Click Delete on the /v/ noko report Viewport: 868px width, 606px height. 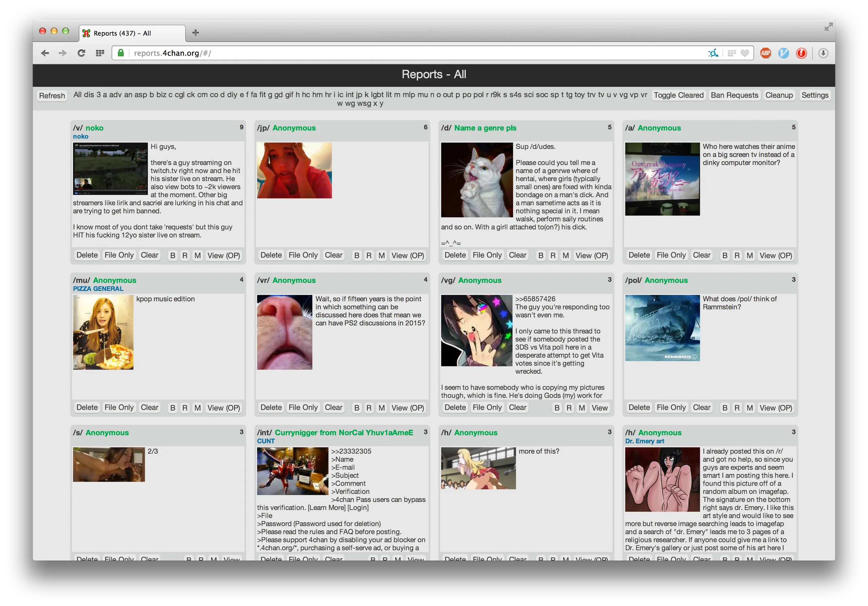click(87, 255)
